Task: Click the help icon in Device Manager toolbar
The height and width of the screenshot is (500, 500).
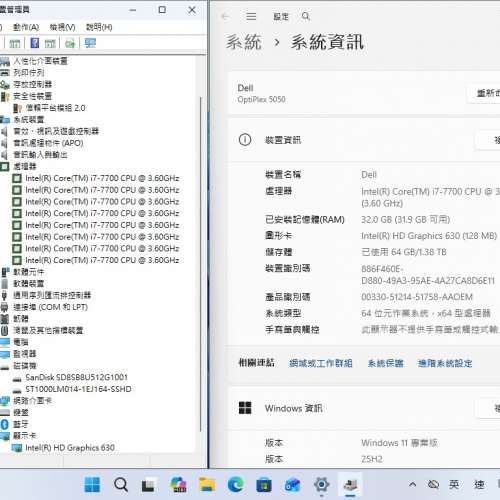Action: click(35, 43)
